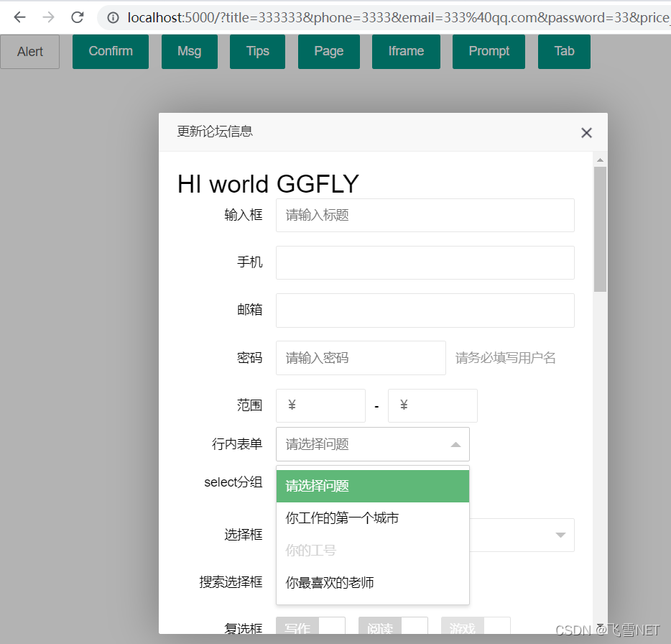Click the browser back arrow
The image size is (671, 644).
coord(20,17)
